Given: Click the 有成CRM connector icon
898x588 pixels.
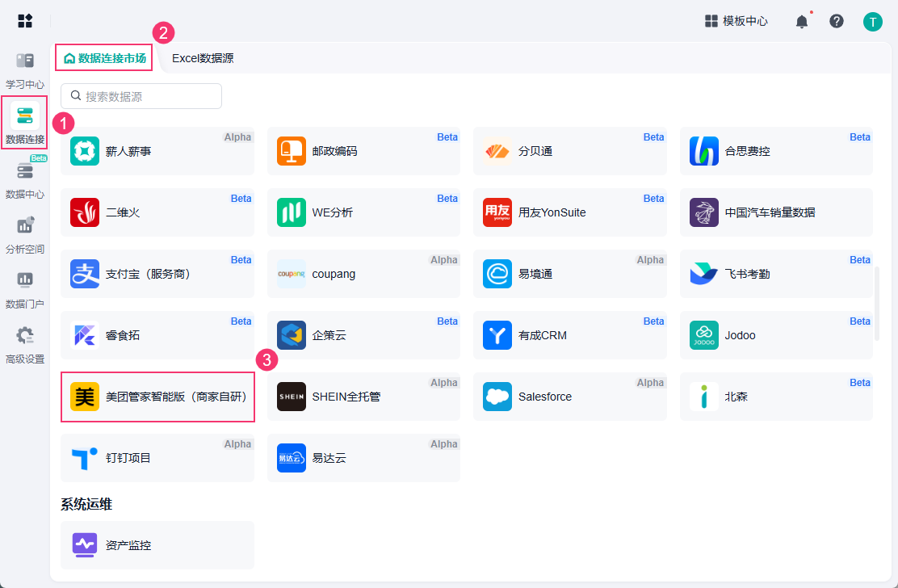Looking at the screenshot, I should 497,335.
